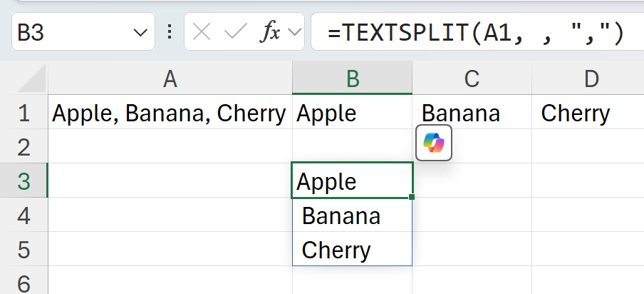Click the Enter checkmark formula icon
Viewport: 644px width, 294px height.
(235, 32)
